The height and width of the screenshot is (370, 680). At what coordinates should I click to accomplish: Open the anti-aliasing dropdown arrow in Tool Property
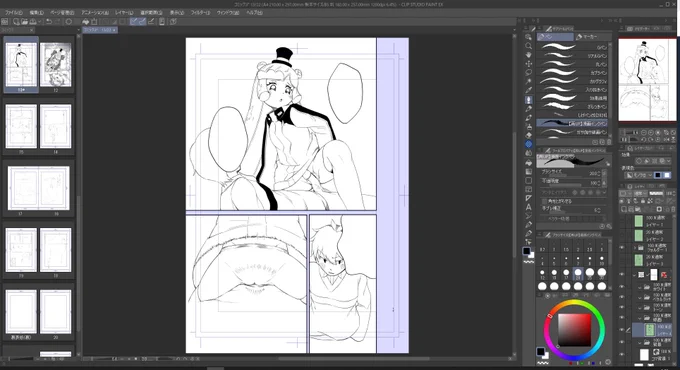point(605,192)
